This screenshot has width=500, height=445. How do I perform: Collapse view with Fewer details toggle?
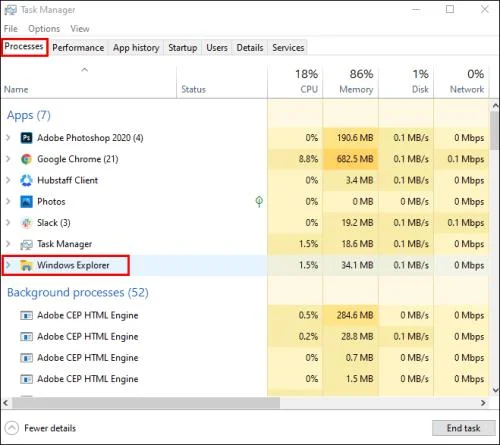tap(40, 428)
